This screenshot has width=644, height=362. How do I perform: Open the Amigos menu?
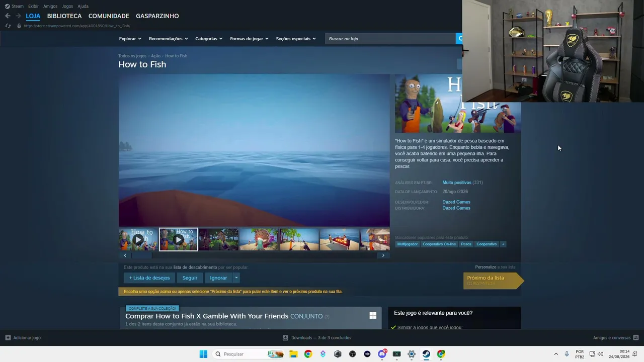pyautogui.click(x=50, y=6)
